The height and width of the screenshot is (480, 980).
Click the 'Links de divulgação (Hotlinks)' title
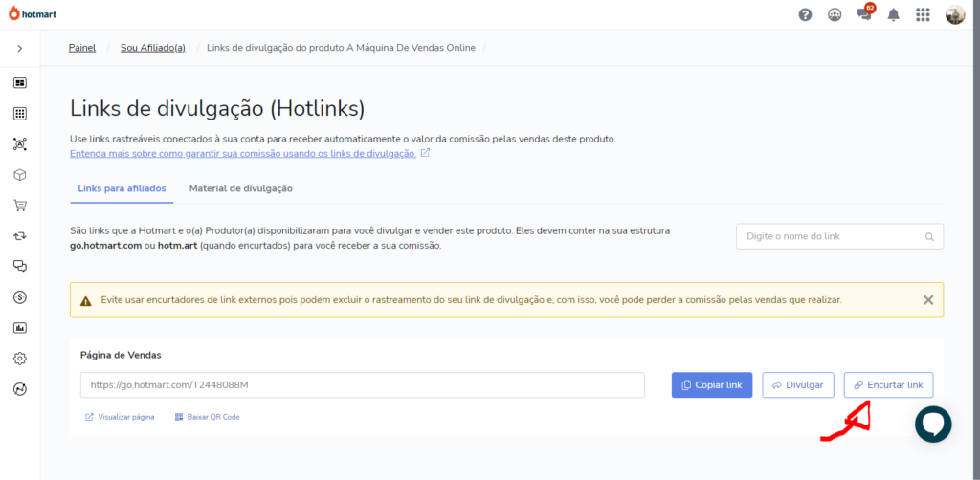click(217, 109)
